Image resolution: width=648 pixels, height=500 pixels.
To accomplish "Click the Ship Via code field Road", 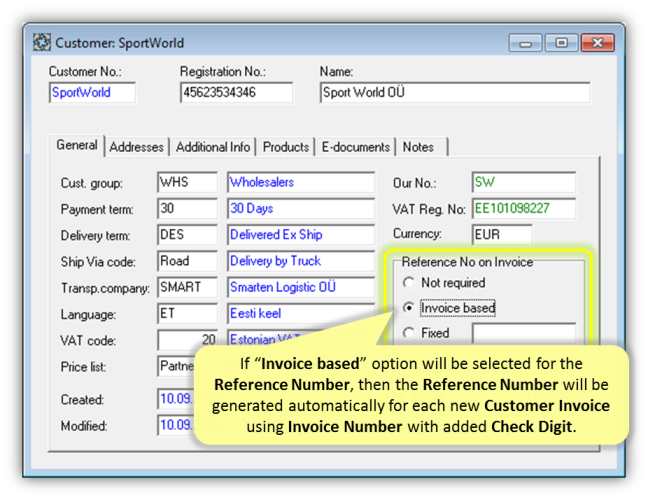I will point(188,261).
